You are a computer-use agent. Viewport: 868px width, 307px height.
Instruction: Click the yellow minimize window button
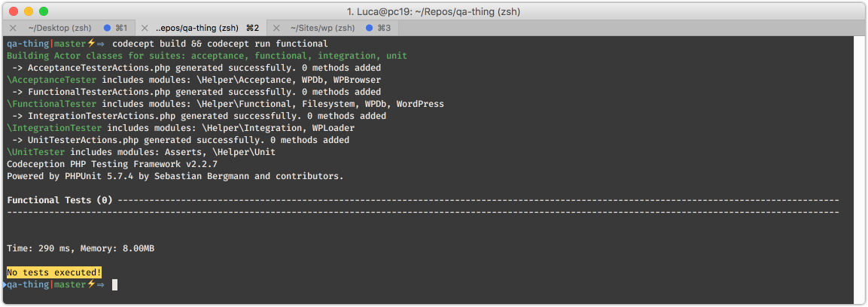29,11
